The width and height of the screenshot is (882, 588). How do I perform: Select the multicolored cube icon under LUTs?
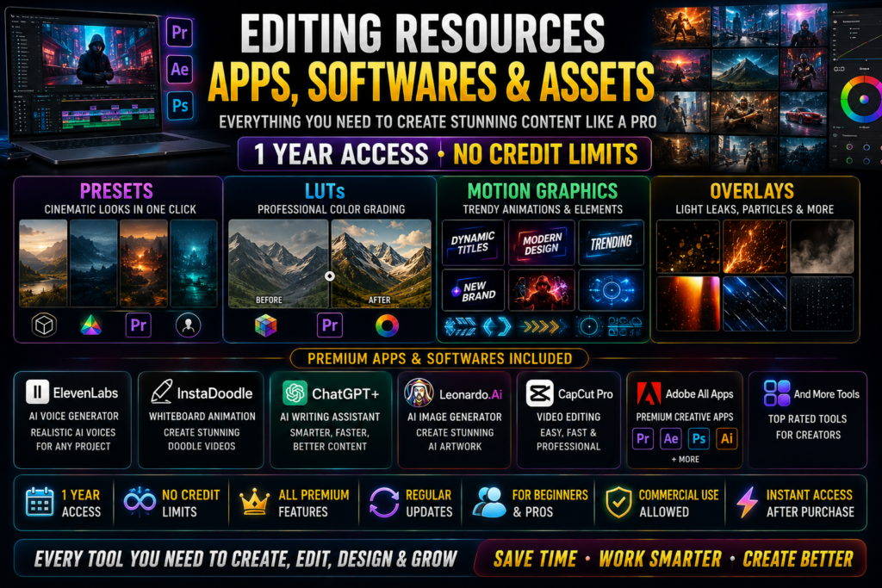point(265,325)
